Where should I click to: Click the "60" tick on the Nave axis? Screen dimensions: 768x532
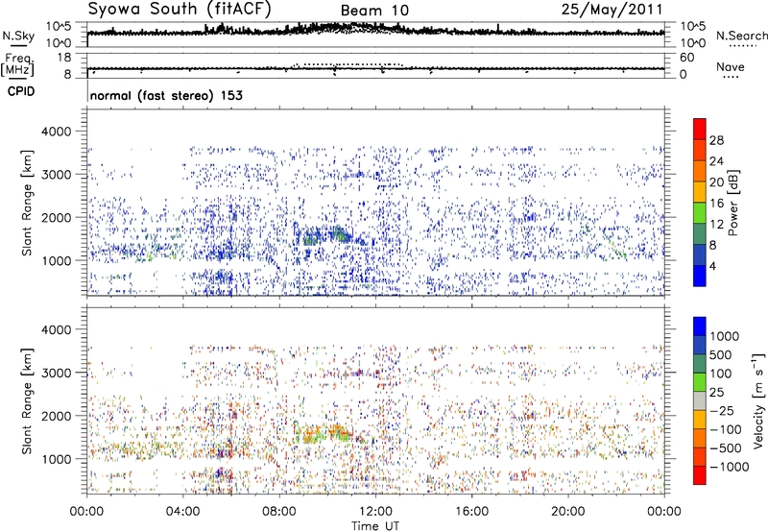pos(686,58)
